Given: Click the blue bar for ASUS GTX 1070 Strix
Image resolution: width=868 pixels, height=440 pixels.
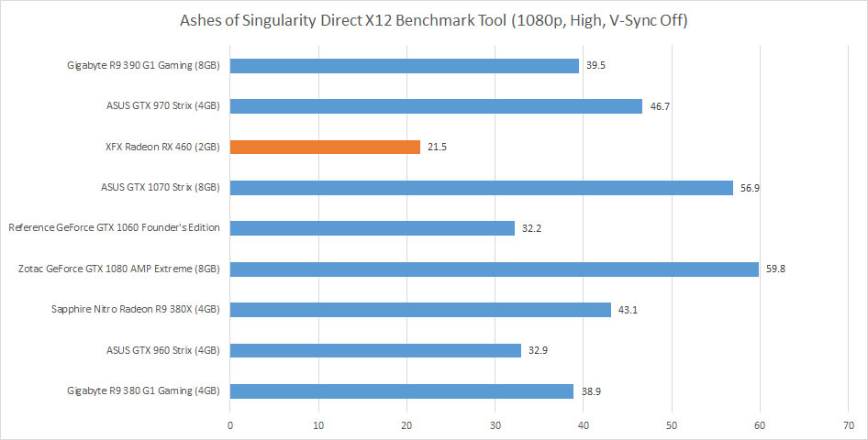Looking at the screenshot, I should pos(482,188).
